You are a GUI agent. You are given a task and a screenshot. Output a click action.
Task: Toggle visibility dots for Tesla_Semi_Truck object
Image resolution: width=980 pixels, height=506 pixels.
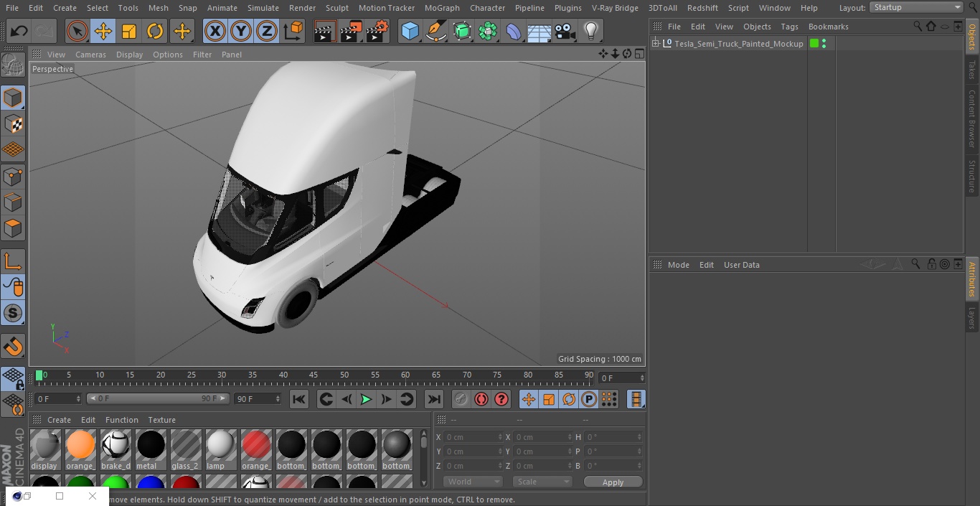tap(824, 44)
